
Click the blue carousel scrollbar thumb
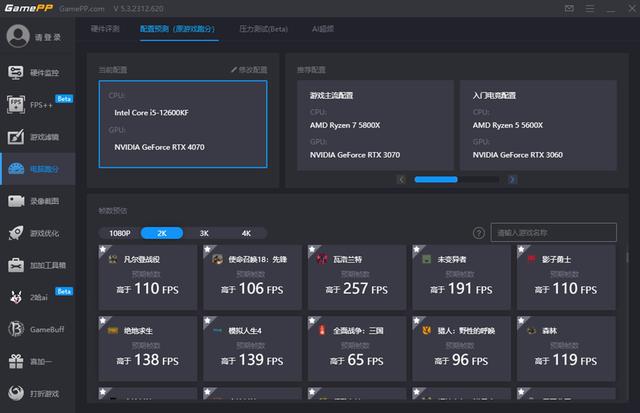pyautogui.click(x=436, y=180)
